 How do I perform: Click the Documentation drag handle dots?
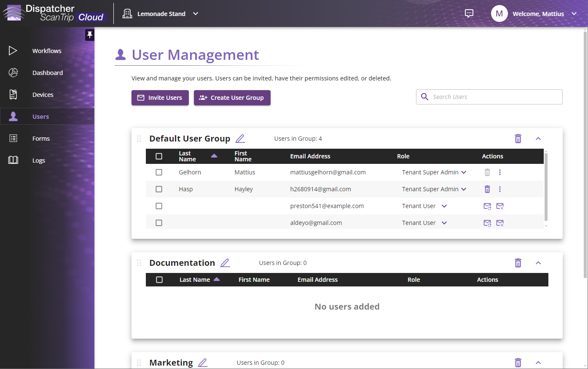coord(139,263)
